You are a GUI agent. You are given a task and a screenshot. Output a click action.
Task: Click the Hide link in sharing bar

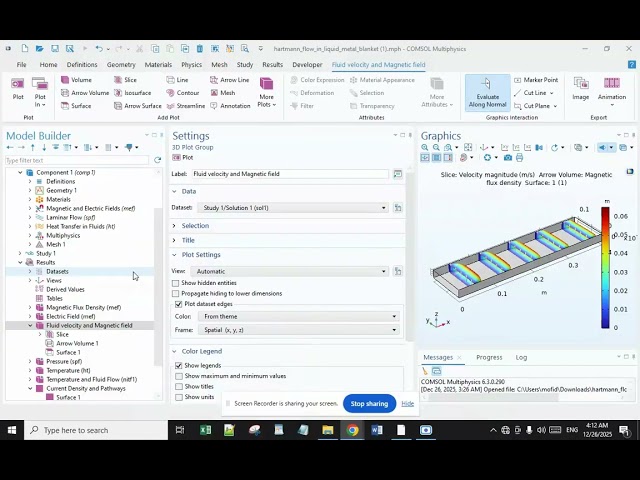(x=407, y=403)
